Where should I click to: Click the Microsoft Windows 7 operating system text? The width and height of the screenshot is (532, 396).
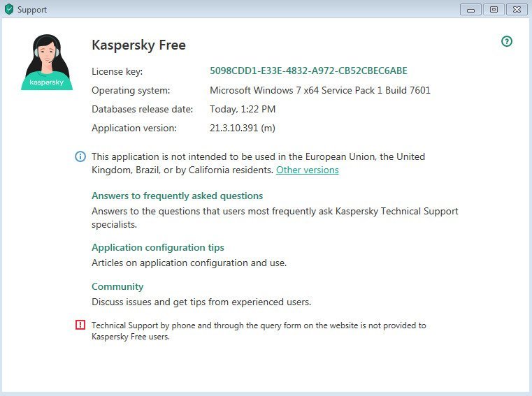pyautogui.click(x=319, y=90)
